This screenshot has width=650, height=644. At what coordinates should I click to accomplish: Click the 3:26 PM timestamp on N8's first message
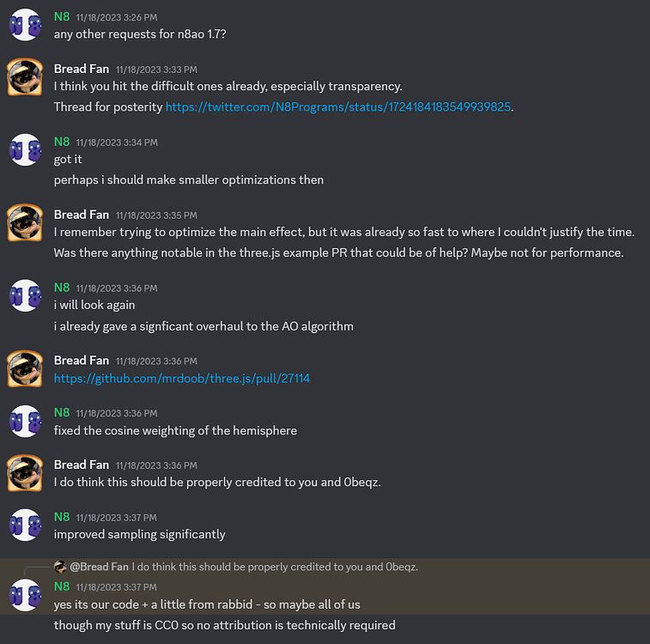(116, 17)
